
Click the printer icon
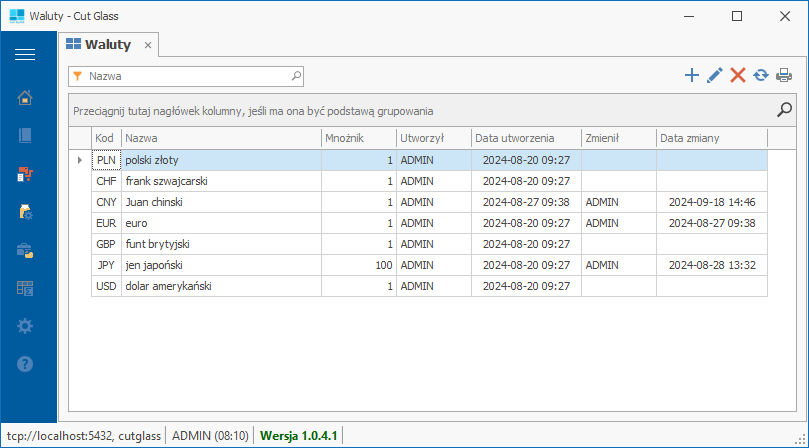(x=784, y=75)
